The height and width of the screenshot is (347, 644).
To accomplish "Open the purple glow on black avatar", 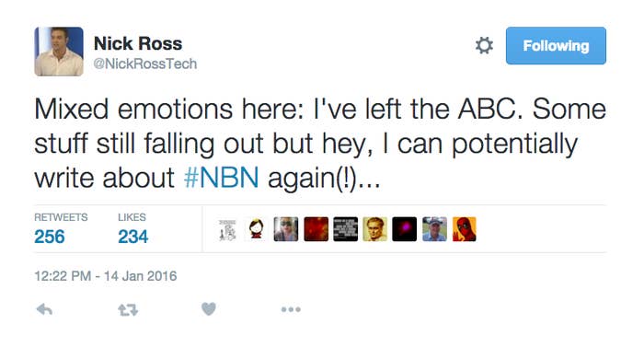I will tap(405, 229).
